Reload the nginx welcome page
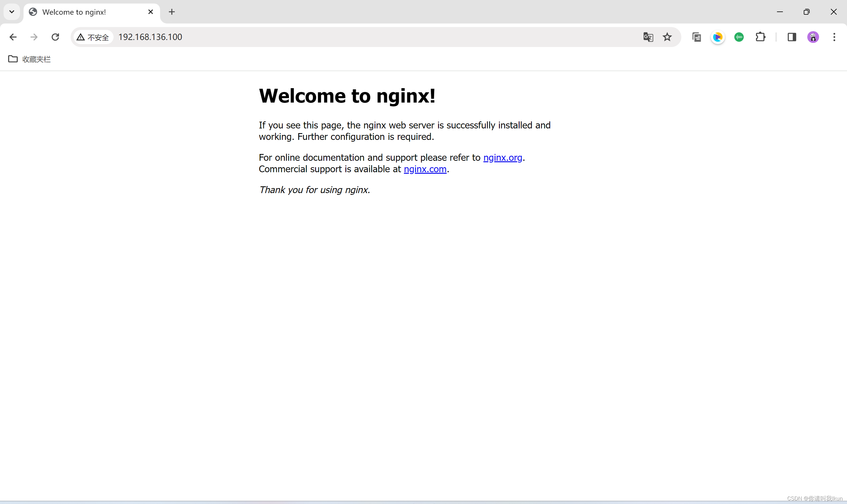 click(x=55, y=37)
